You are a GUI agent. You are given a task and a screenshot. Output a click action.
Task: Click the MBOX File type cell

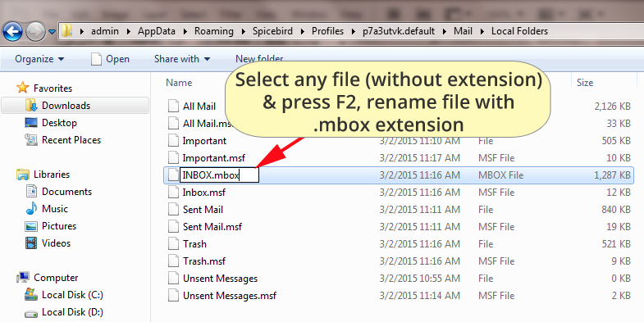pos(500,175)
